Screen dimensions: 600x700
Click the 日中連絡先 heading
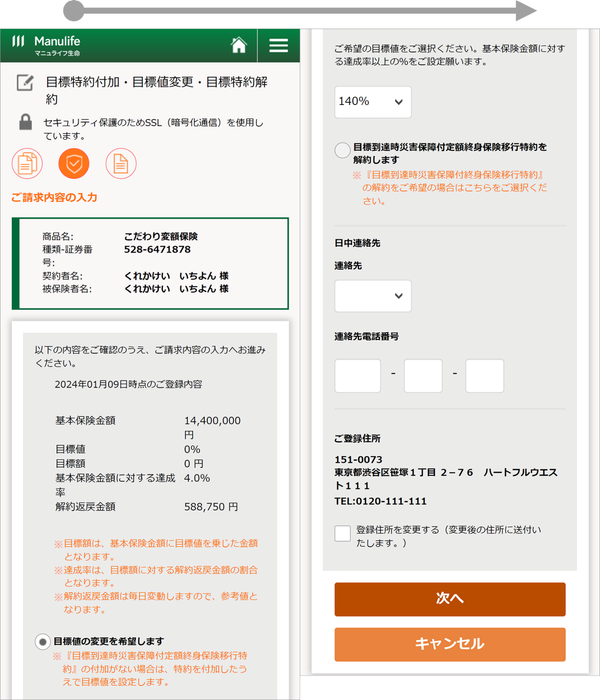[x=357, y=243]
